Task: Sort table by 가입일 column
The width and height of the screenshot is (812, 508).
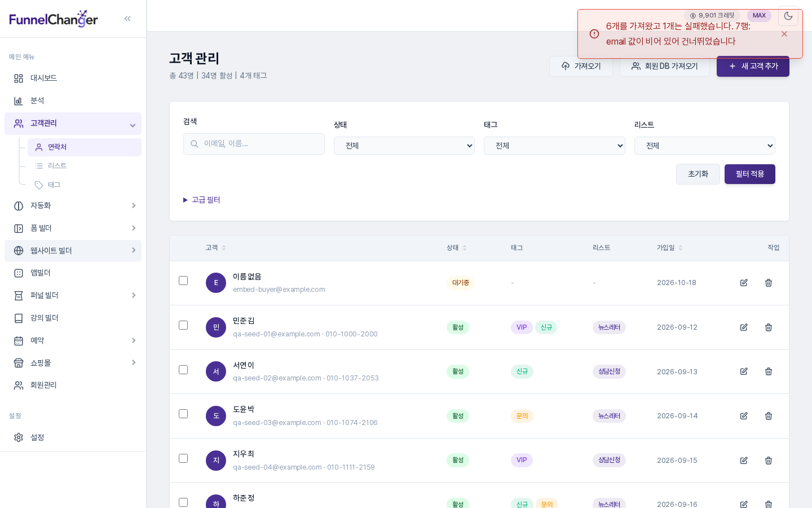Action: (670, 248)
